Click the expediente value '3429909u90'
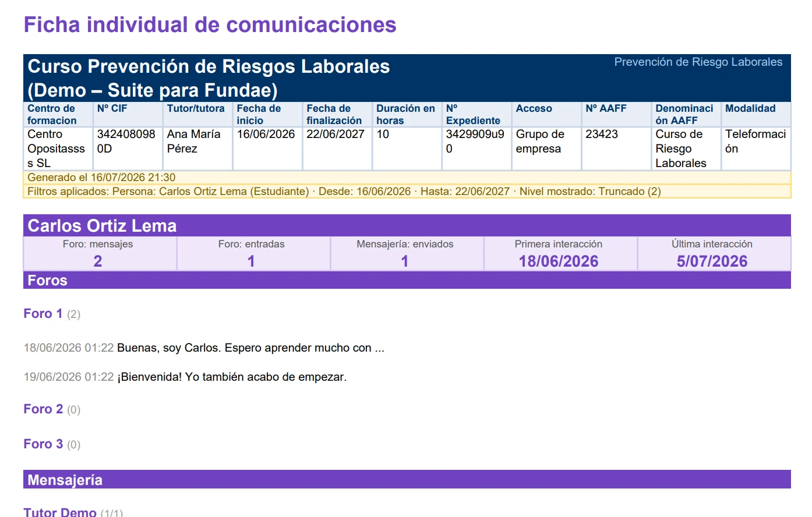This screenshot has height=517, width=812. click(477, 148)
